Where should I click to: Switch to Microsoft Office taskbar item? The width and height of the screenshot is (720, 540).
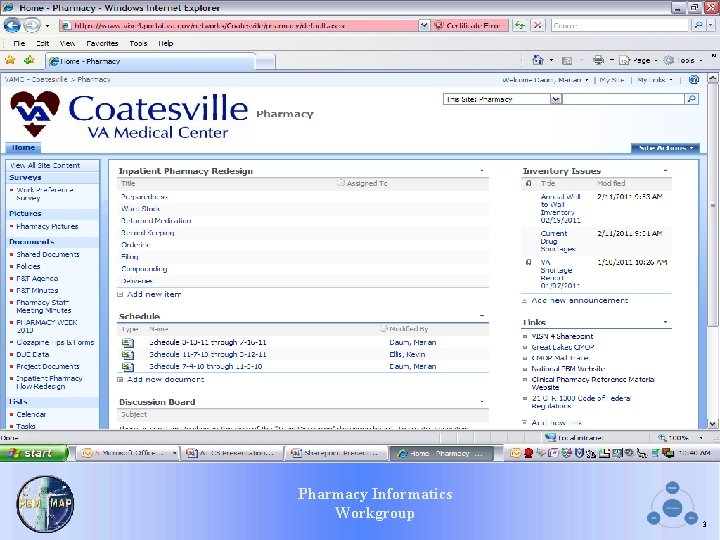pos(129,453)
